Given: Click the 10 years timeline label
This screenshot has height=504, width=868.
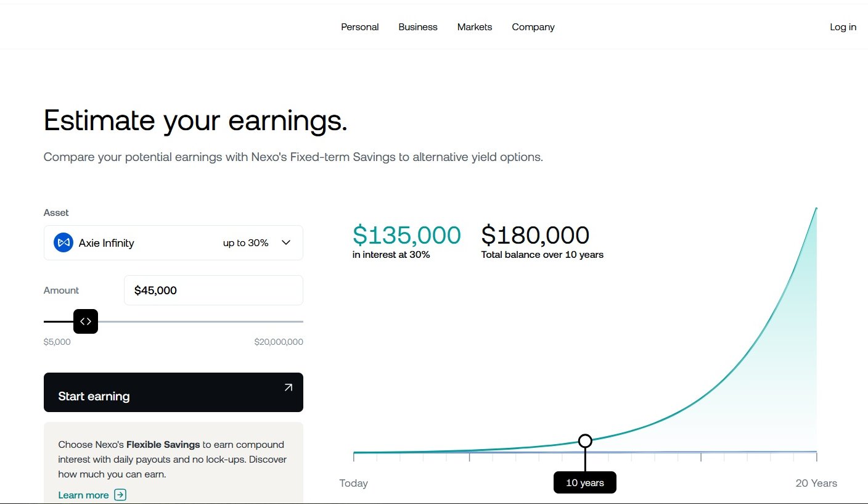Looking at the screenshot, I should coord(585,482).
